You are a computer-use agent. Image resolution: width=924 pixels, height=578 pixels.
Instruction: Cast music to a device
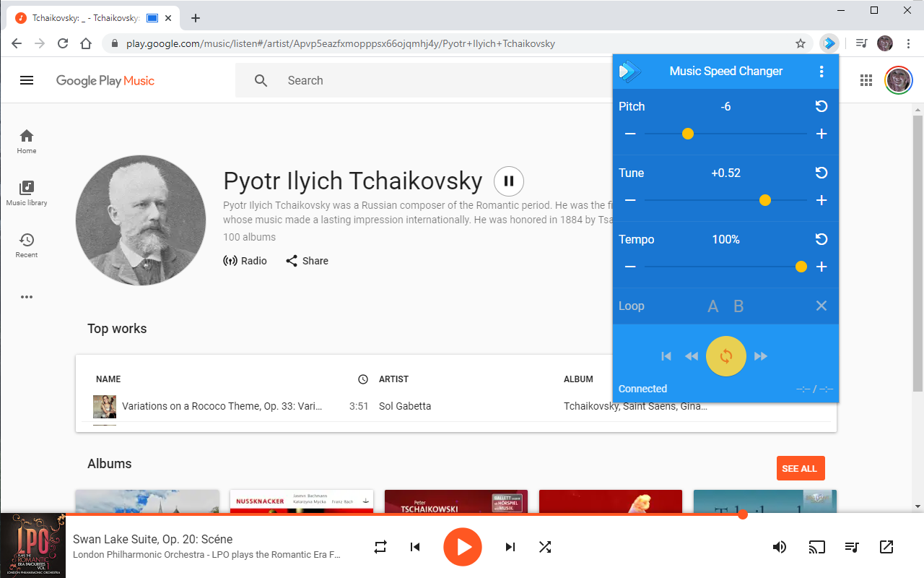click(816, 547)
